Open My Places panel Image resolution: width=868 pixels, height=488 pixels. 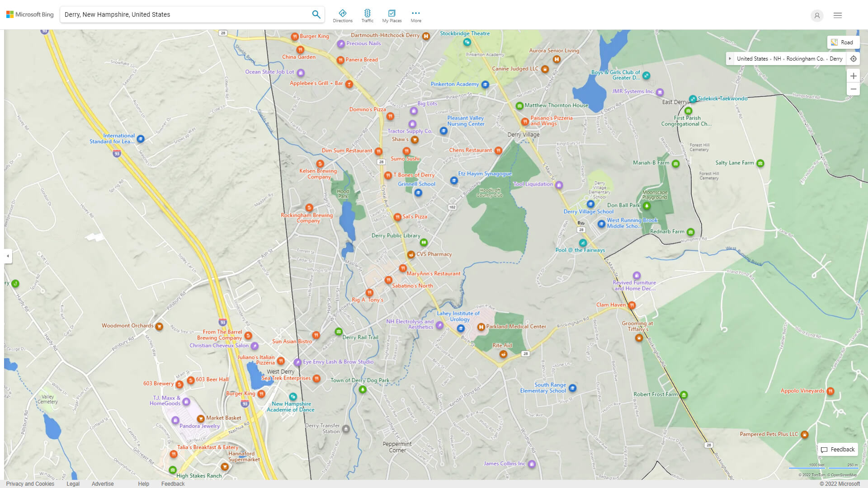[392, 16]
